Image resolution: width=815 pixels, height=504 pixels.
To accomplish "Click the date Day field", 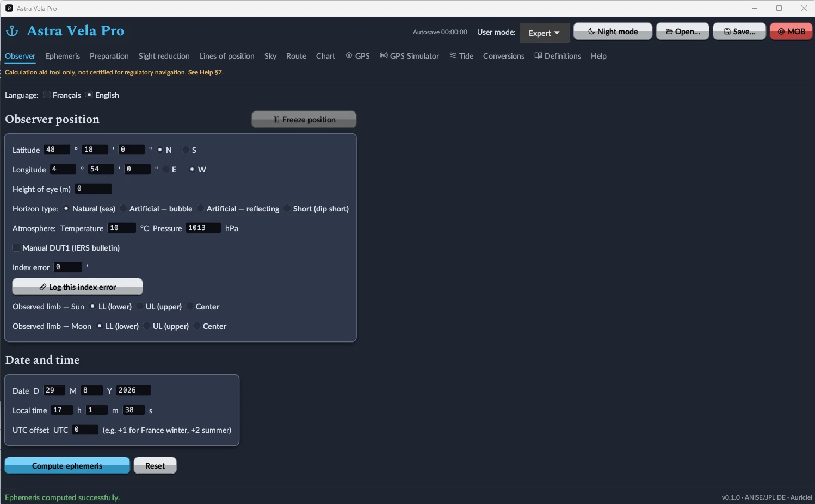I will pos(54,390).
